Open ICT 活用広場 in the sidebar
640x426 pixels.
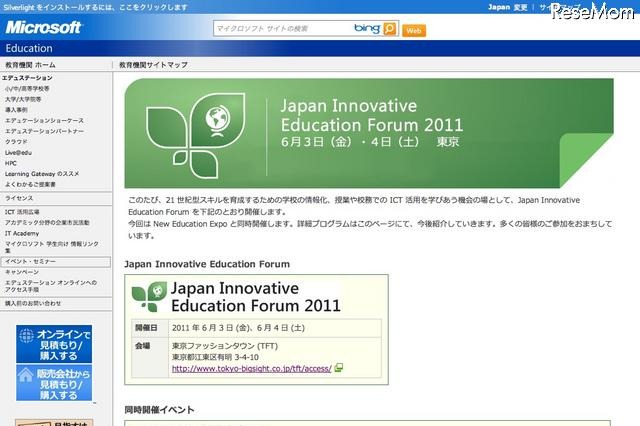(x=22, y=212)
